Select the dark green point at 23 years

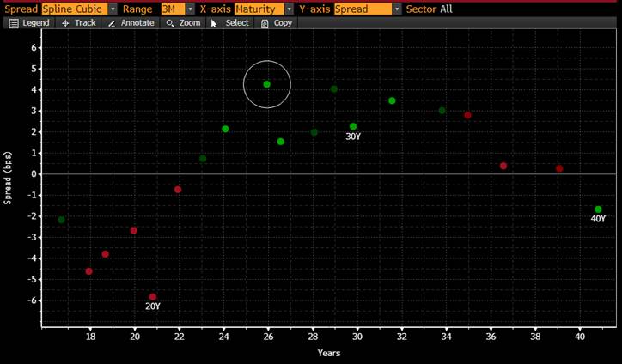coord(203,159)
